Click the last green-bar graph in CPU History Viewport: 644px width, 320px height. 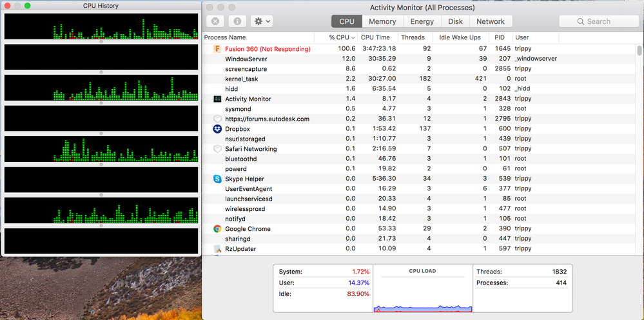(x=101, y=210)
